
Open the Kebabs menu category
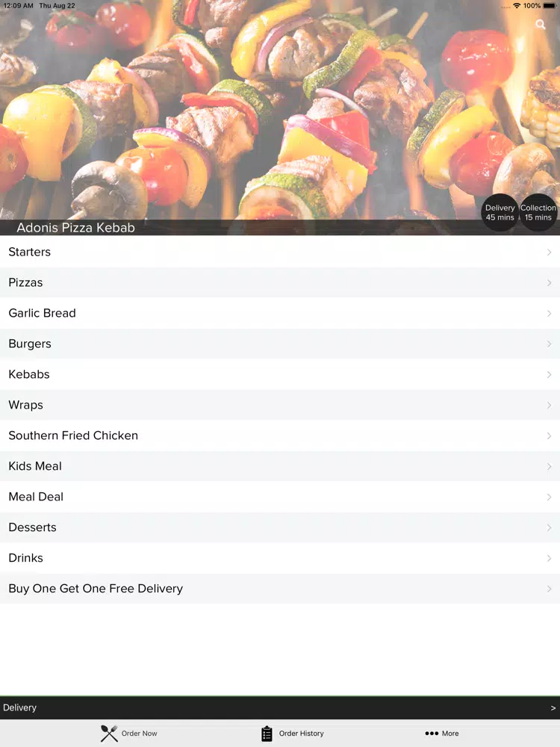click(x=280, y=374)
